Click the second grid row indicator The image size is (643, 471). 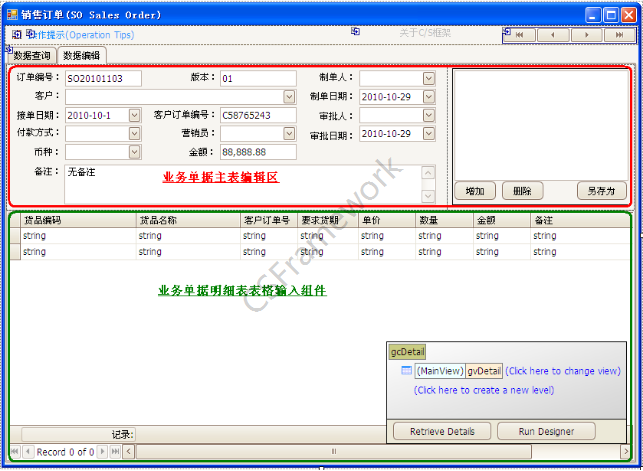pos(15,252)
